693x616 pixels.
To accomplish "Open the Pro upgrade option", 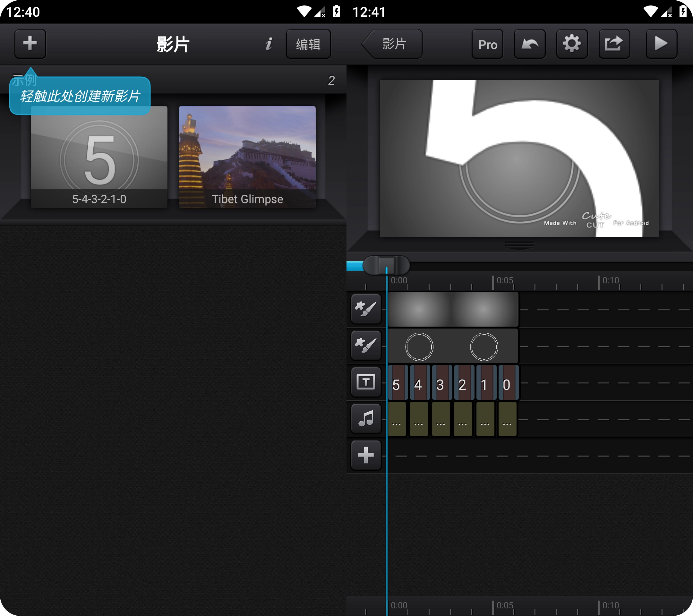I will tap(487, 44).
